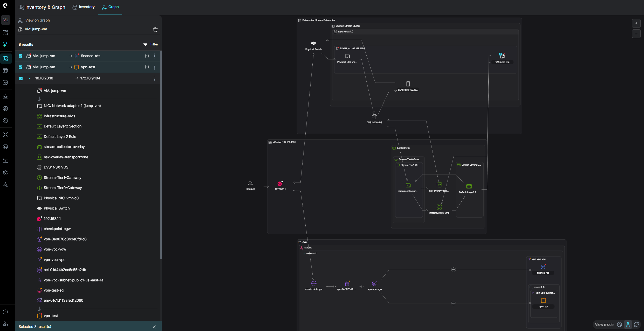Open the Graph tab
This screenshot has width=644, height=331.
[x=110, y=7]
